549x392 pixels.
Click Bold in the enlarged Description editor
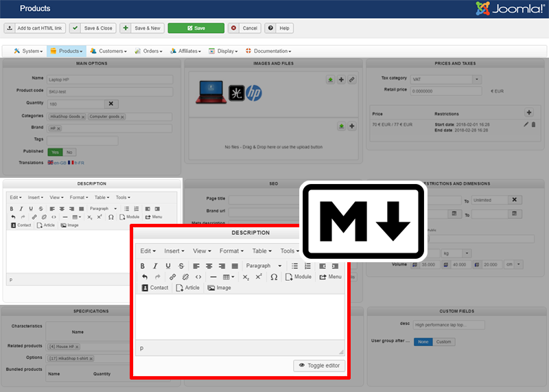click(x=143, y=266)
